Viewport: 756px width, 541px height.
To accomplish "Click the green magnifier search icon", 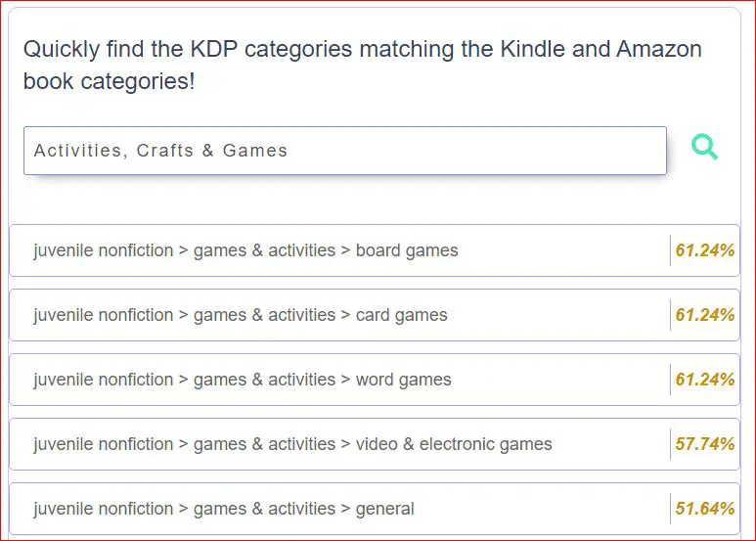I will coord(704,147).
